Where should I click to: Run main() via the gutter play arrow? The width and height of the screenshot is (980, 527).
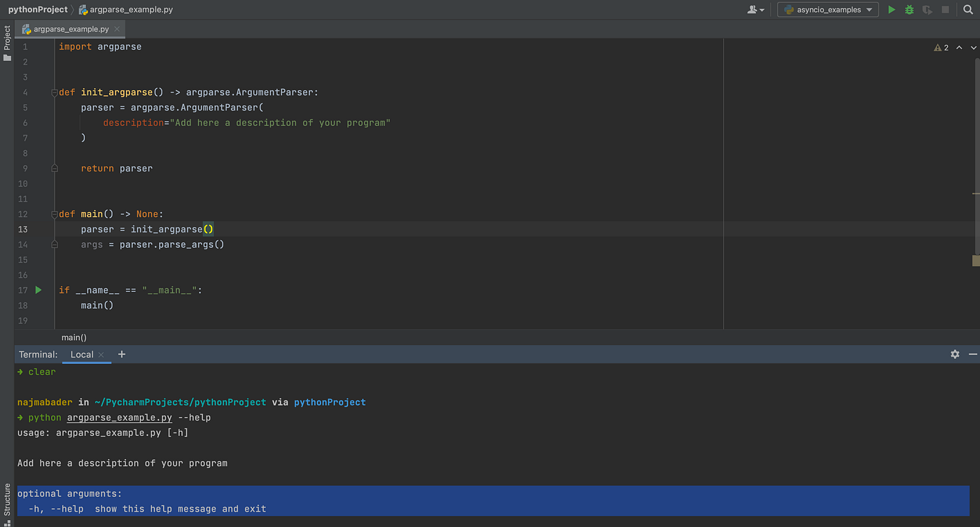(x=38, y=290)
